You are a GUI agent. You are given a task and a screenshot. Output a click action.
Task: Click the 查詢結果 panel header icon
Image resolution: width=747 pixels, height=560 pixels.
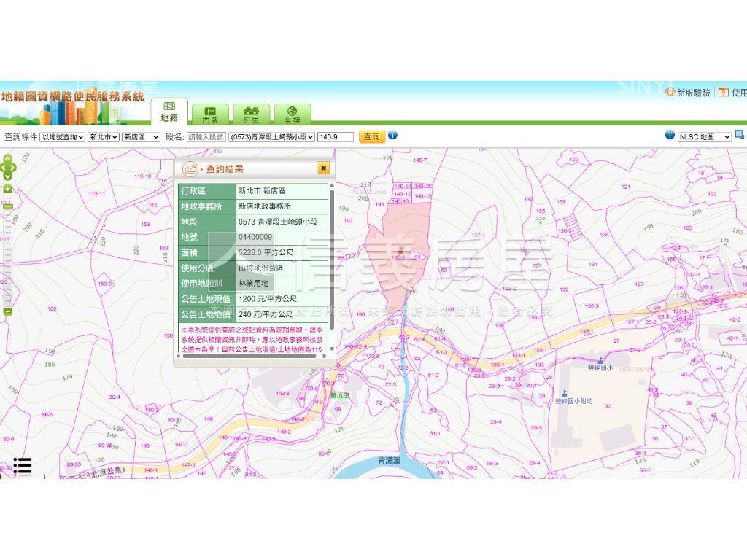[x=190, y=168]
